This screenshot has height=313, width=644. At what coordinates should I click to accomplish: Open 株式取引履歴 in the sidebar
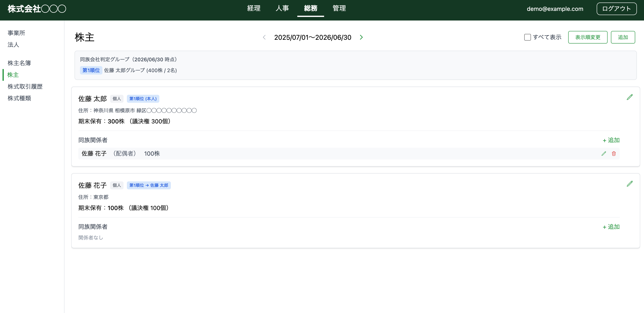(25, 86)
